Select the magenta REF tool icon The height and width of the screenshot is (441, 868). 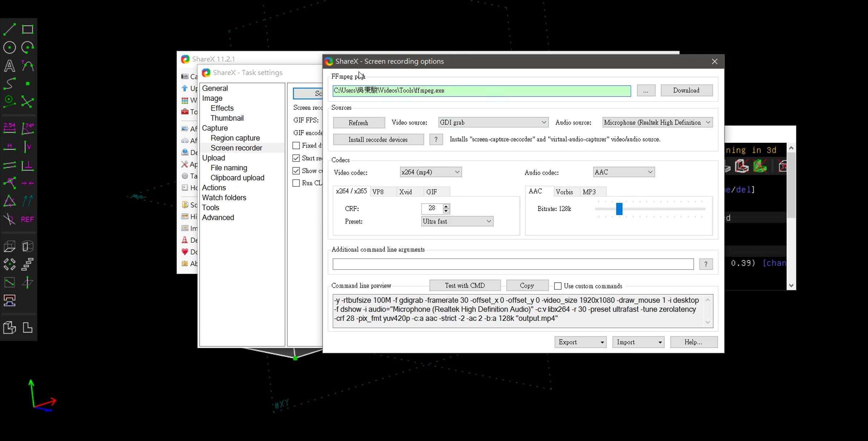pos(27,219)
